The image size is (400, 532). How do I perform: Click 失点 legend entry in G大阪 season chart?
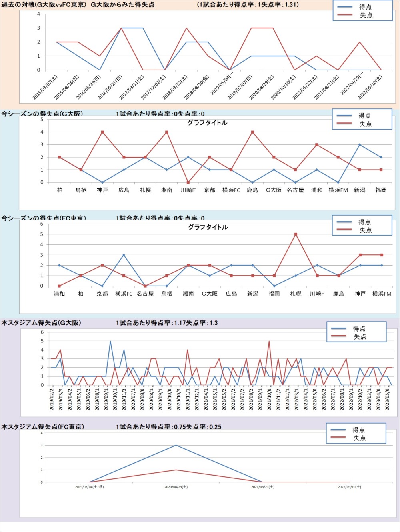[365, 124]
